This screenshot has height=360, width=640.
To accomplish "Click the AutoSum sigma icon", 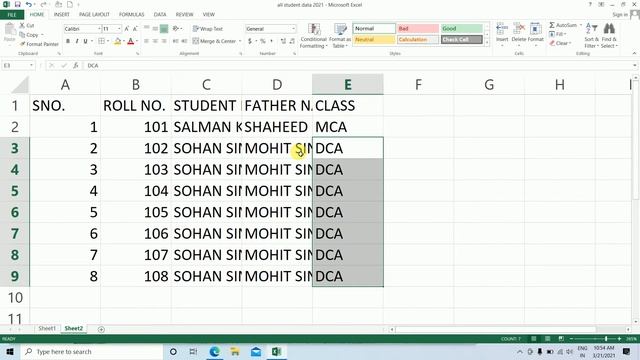I will coord(552,25).
